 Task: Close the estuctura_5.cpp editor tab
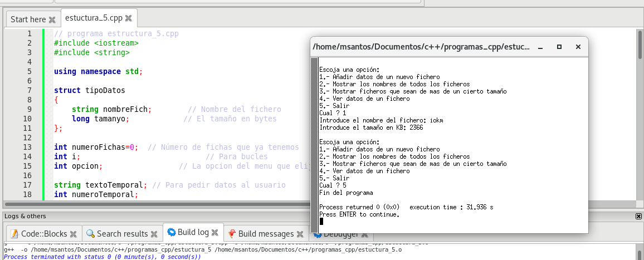click(128, 18)
